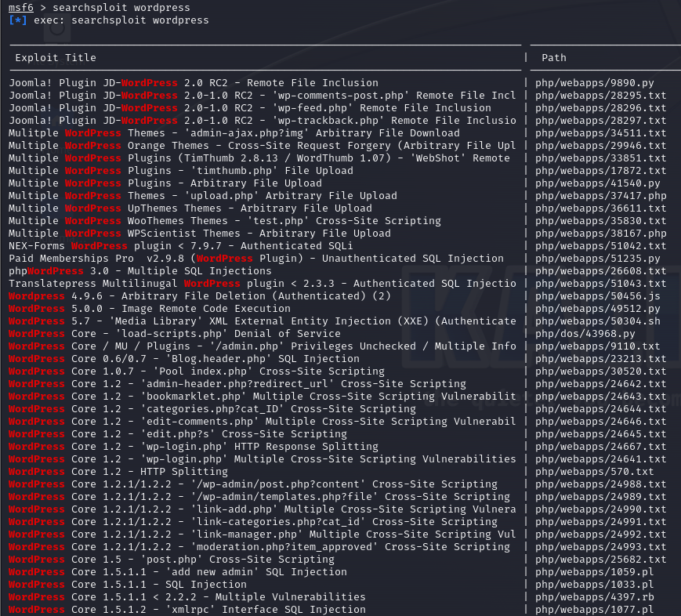Select path php/webapps/24989.txt
This screenshot has width=681, height=616.
coord(600,497)
